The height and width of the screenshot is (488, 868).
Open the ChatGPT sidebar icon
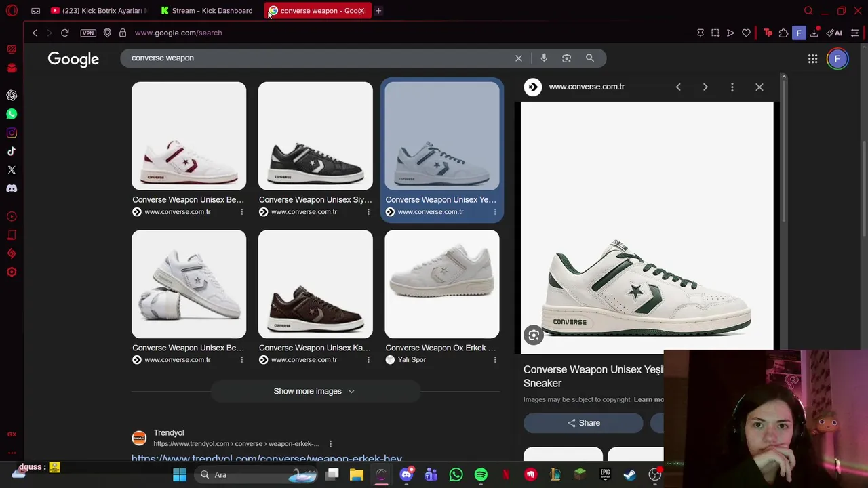(x=12, y=96)
